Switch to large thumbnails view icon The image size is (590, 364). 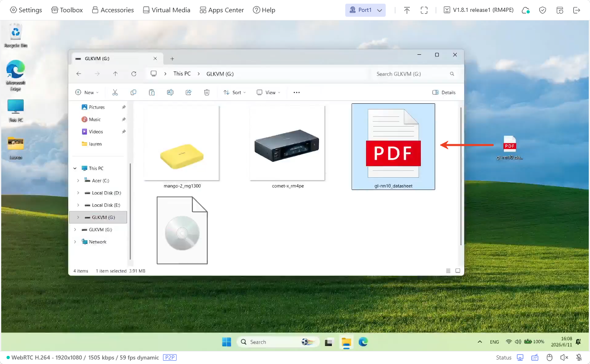click(x=458, y=271)
